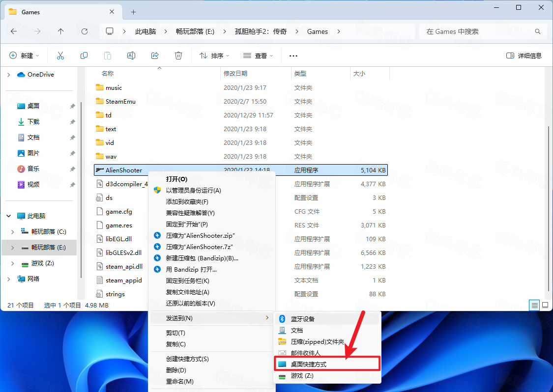The height and width of the screenshot is (392, 553).
Task: Choose Rename (重命名) in context menu
Action: click(211, 381)
